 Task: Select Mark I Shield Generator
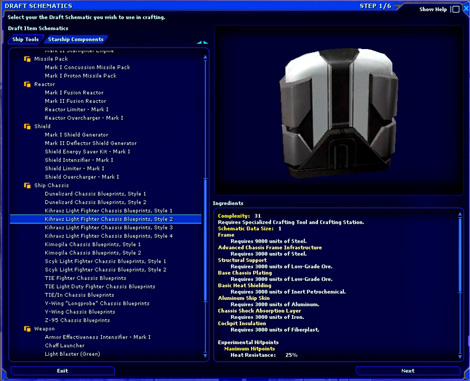tap(76, 135)
